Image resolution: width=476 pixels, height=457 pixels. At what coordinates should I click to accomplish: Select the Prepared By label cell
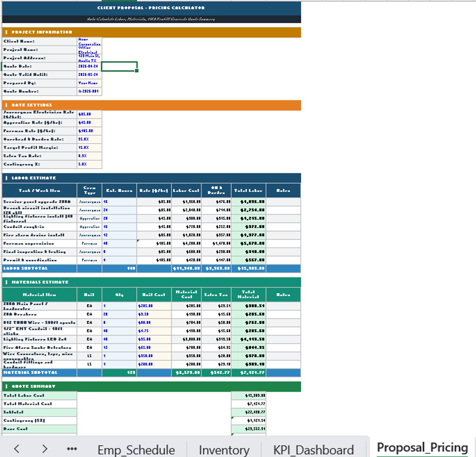39,83
